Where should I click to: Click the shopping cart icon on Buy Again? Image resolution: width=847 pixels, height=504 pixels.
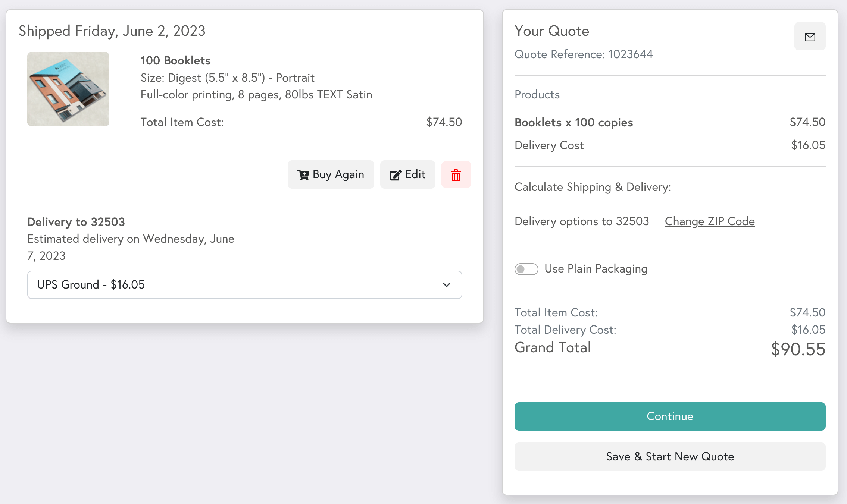[x=303, y=175]
